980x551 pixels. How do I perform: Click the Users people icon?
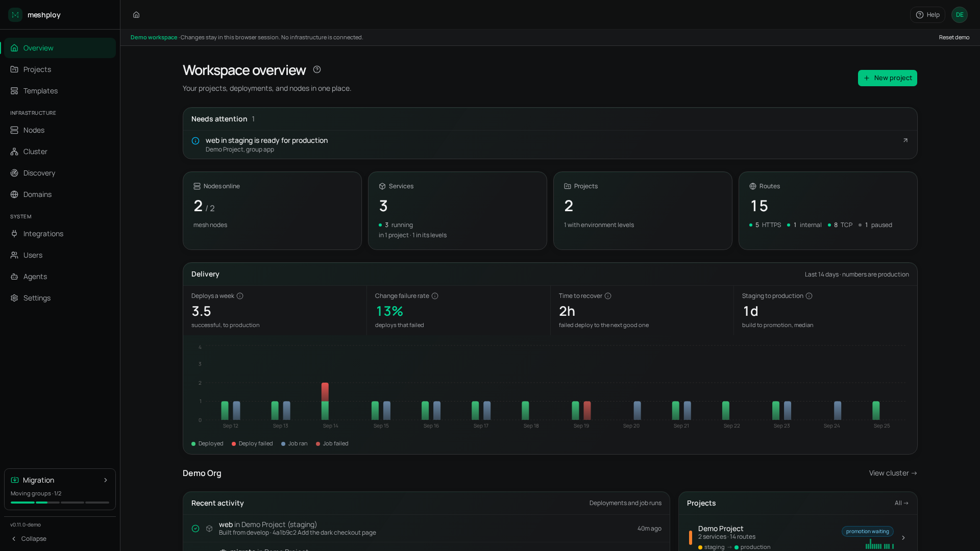(x=14, y=255)
